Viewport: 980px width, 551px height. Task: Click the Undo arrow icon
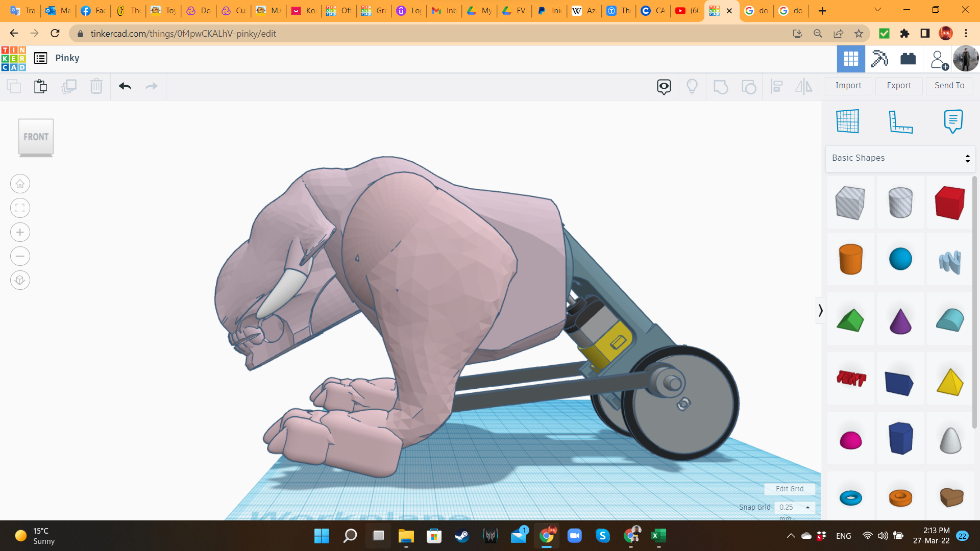pos(125,86)
